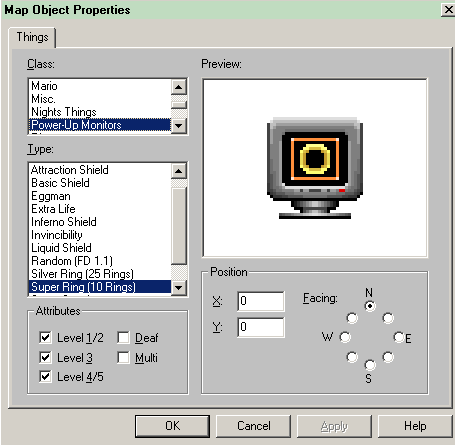Viewport: 455px width, 445px height.
Task: Toggle the Level 3 checkbox
Action: (x=45, y=357)
